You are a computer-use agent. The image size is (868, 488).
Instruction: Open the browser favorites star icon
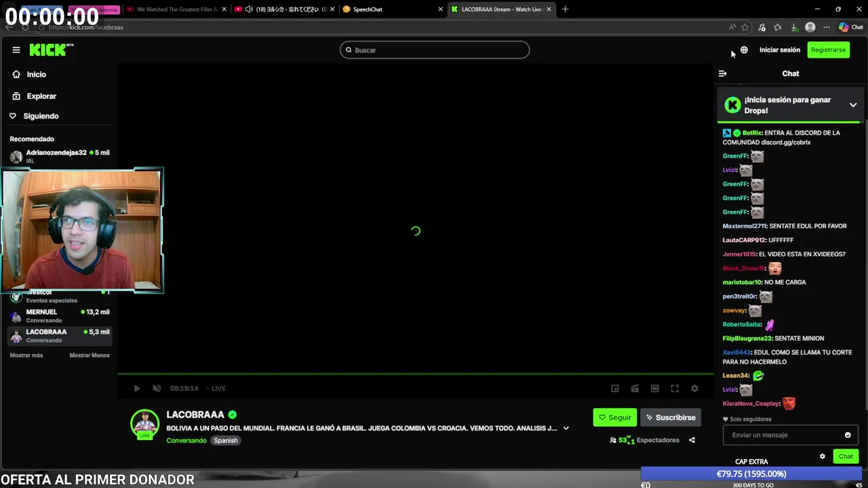pos(745,27)
